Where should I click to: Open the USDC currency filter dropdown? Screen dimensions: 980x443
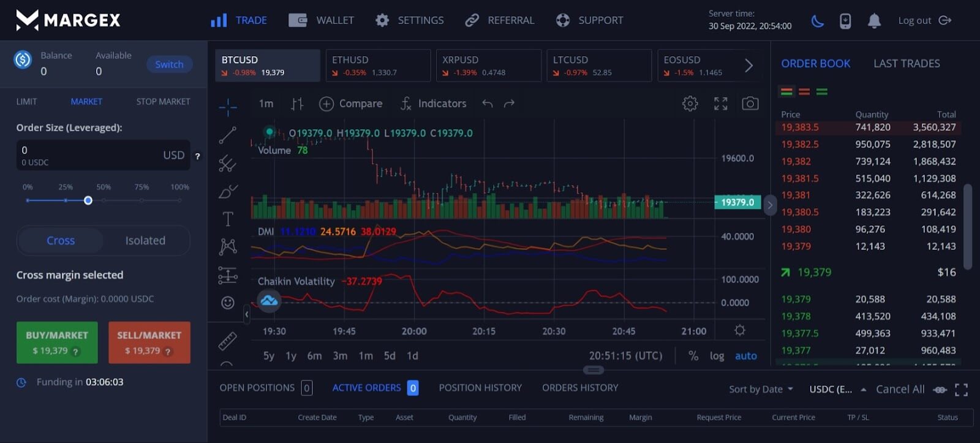click(x=837, y=389)
